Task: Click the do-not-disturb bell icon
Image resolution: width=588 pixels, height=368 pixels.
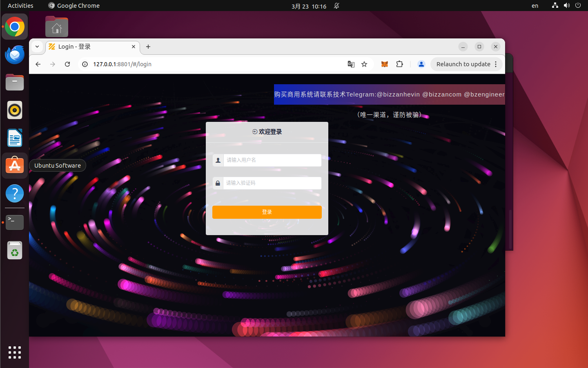Action: click(x=336, y=6)
